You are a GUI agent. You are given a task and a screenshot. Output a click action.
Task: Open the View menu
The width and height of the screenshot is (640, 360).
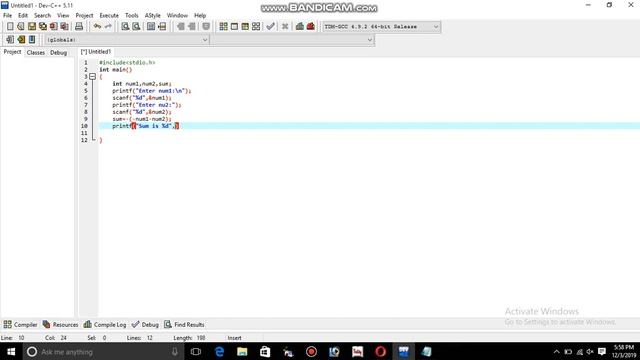click(63, 16)
